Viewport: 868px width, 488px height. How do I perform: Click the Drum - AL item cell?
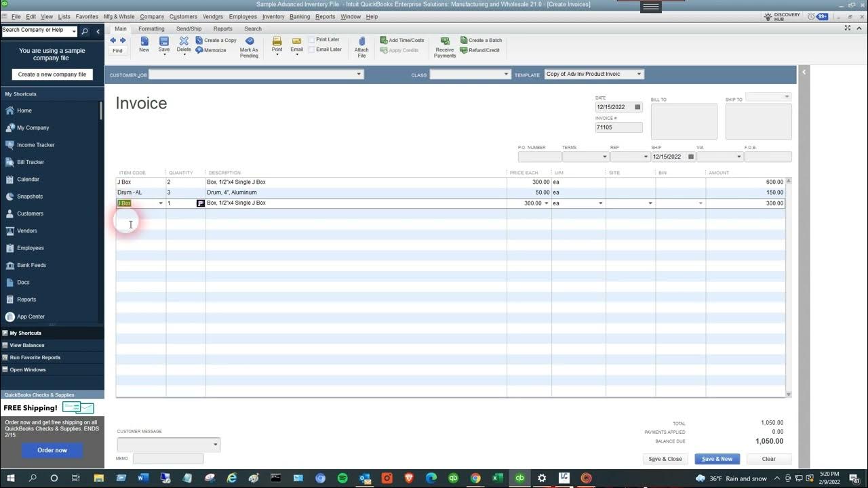click(140, 192)
